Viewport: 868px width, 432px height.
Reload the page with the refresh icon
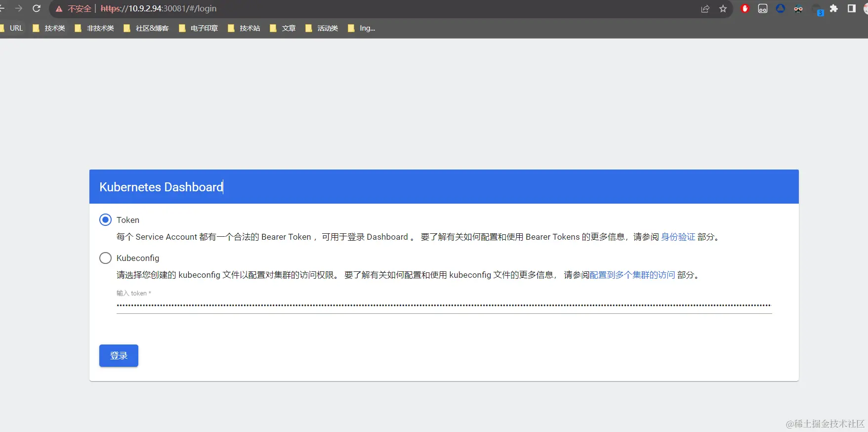37,8
